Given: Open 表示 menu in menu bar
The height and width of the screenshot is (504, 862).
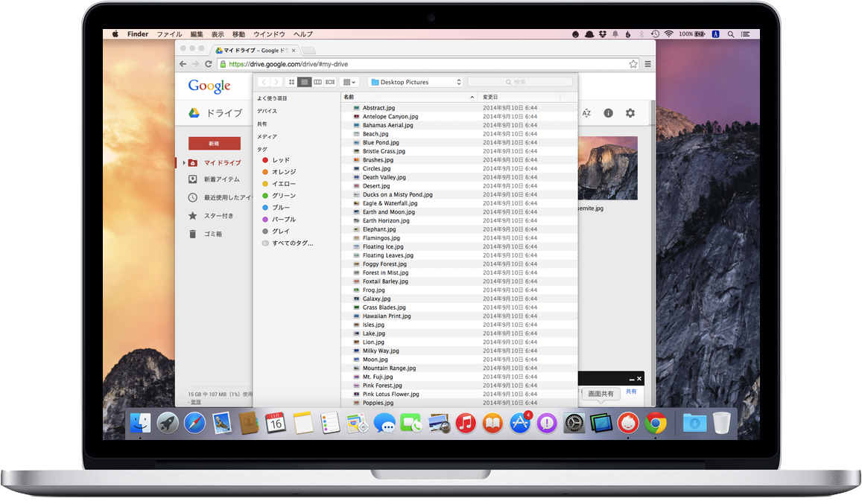Looking at the screenshot, I should (x=218, y=34).
